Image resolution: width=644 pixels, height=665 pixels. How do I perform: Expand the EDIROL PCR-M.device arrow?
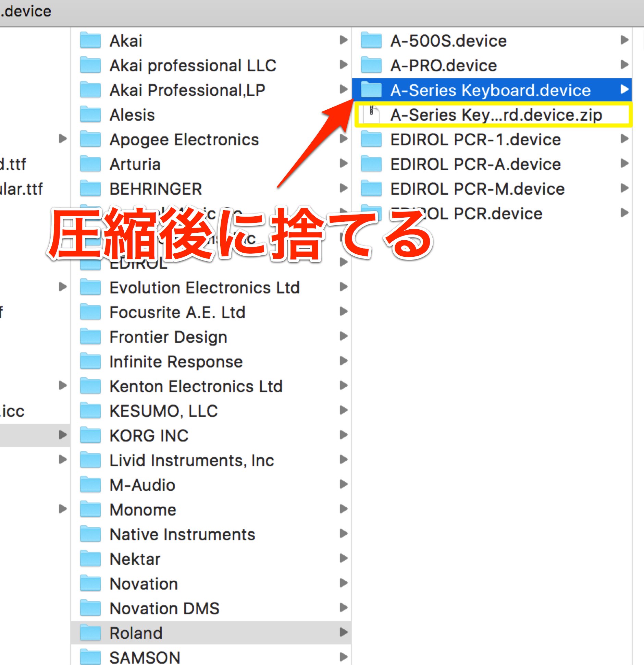[x=624, y=188]
